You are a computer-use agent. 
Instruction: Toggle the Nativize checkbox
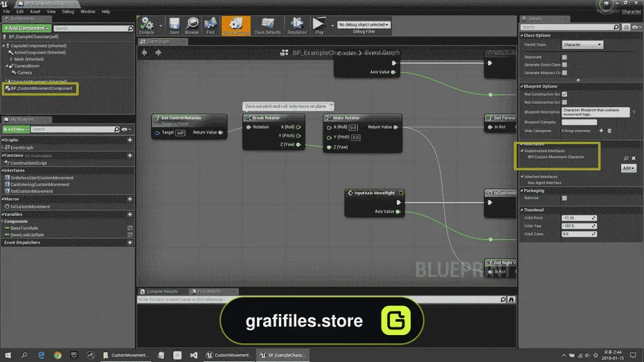pyautogui.click(x=564, y=198)
